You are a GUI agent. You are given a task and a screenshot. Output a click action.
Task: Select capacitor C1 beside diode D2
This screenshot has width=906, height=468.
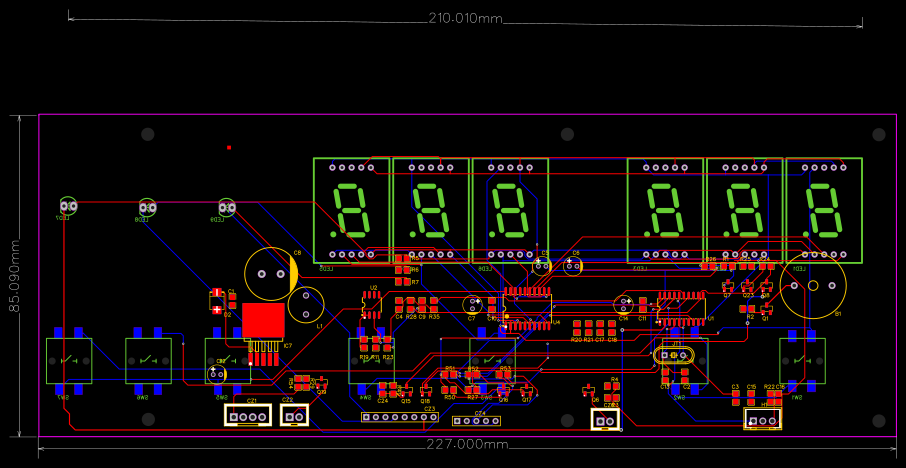(x=232, y=301)
